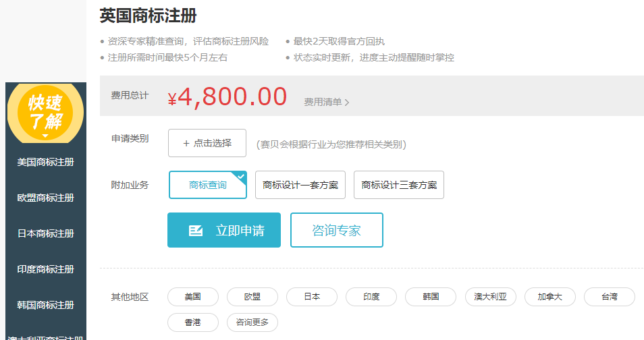Select the 香港 region tag
The image size is (644, 340).
coord(193,322)
